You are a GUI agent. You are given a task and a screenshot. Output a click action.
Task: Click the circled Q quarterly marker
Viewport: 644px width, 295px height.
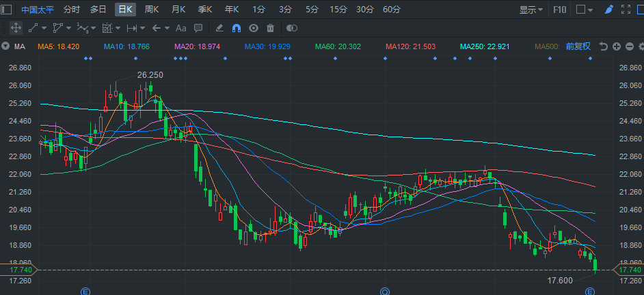tap(385, 292)
